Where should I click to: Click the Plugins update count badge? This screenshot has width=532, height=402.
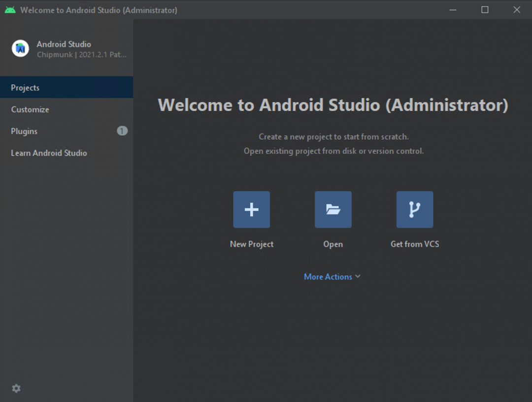tap(122, 131)
